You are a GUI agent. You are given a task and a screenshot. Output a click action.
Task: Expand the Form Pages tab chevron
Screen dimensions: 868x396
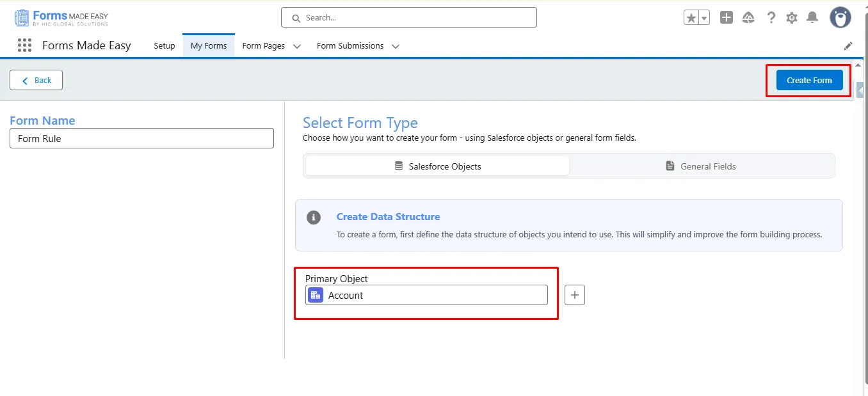click(297, 46)
